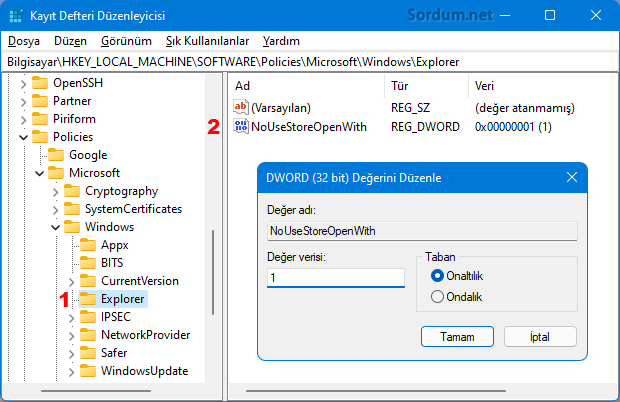620x402 pixels.
Task: Click the registry path address bar
Action: tap(310, 62)
